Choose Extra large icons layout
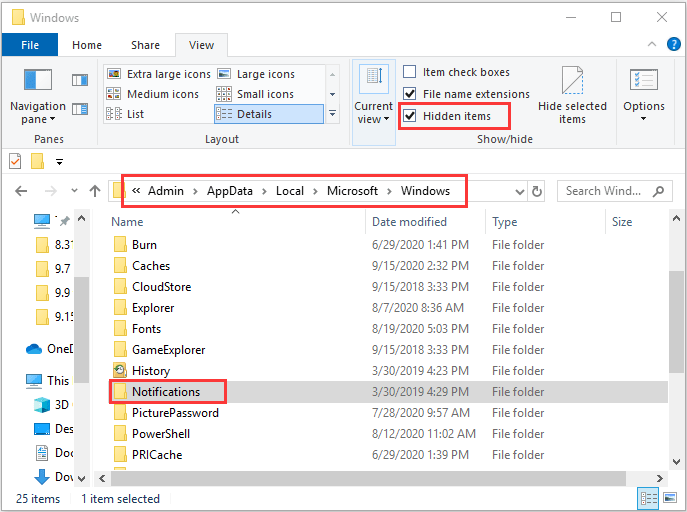The image size is (687, 512). coord(159,74)
